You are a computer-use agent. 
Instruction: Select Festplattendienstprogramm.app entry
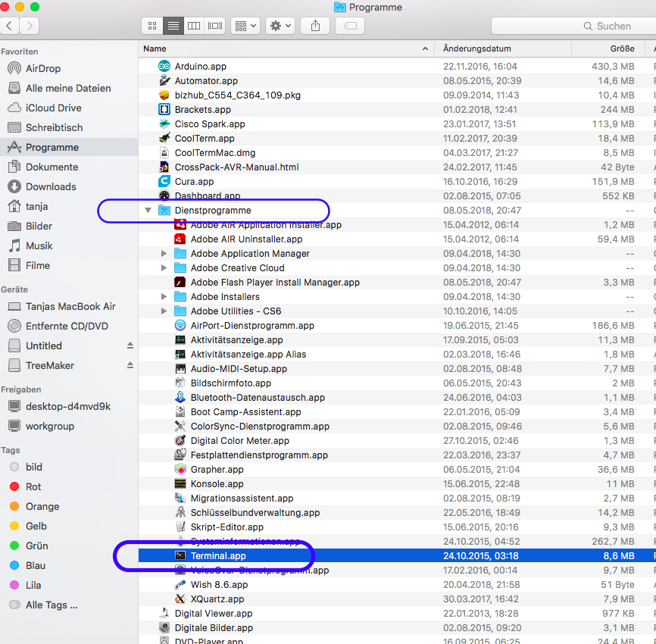397,455
